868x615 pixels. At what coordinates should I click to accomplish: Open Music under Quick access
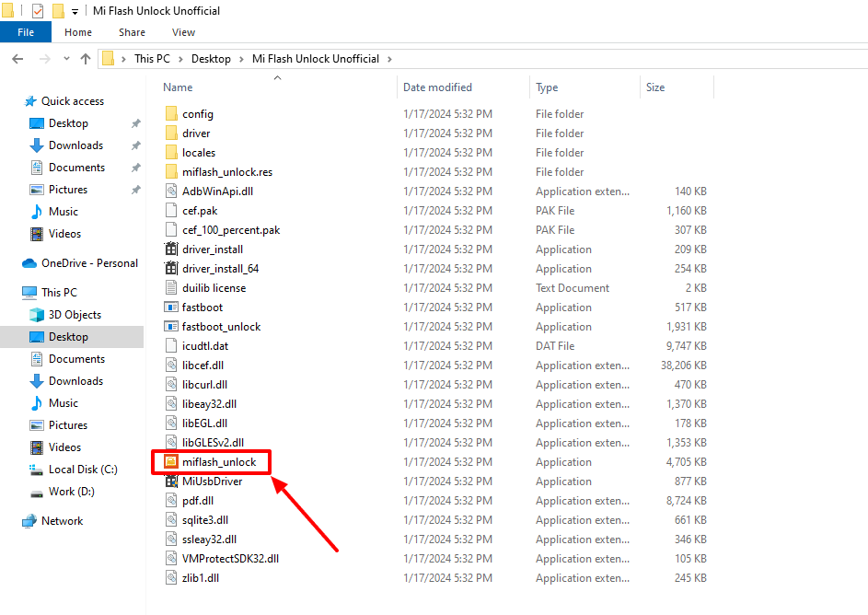point(64,212)
